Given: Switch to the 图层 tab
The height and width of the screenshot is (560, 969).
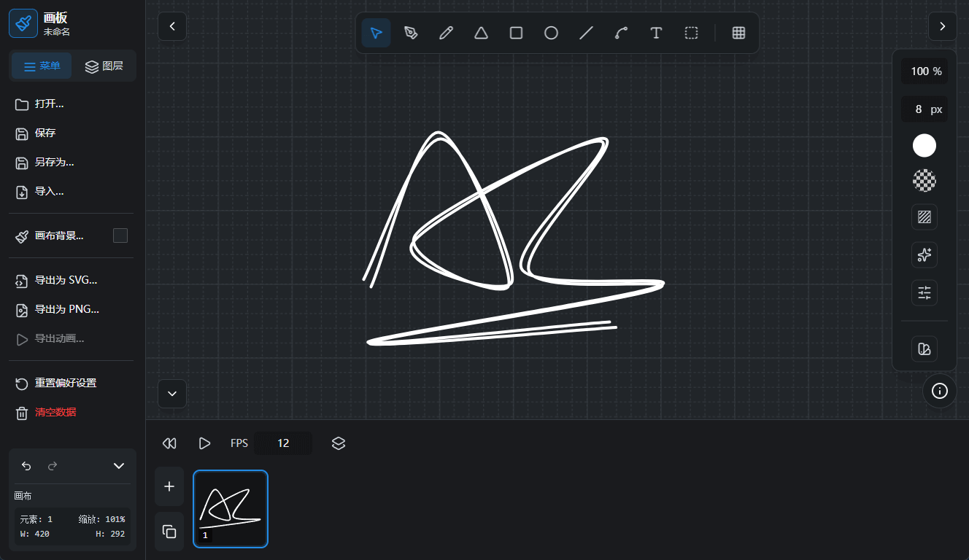Looking at the screenshot, I should pos(104,66).
